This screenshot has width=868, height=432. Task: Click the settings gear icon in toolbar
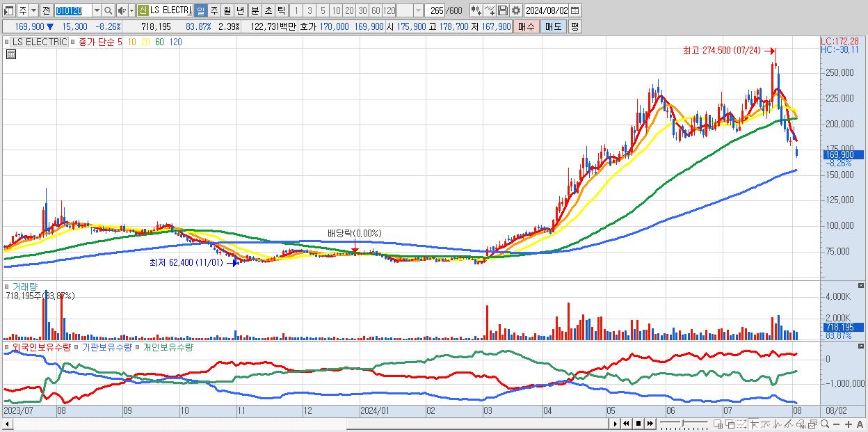(515, 10)
